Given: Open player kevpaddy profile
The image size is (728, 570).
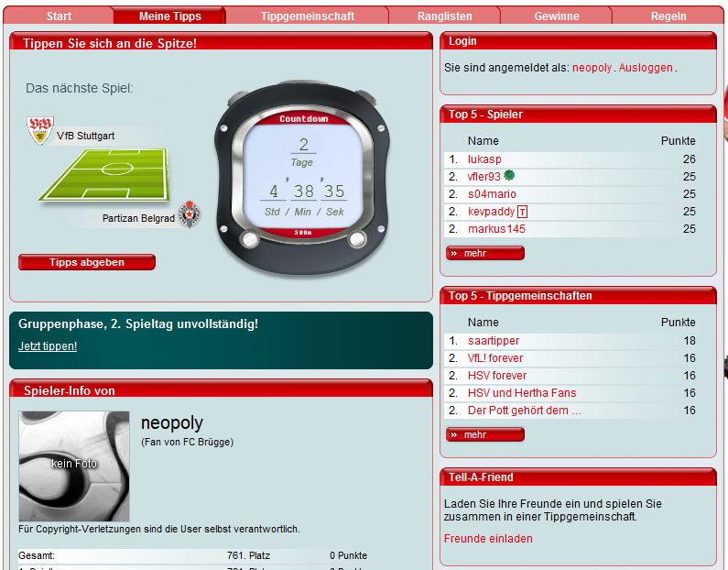Looking at the screenshot, I should coord(491,212).
